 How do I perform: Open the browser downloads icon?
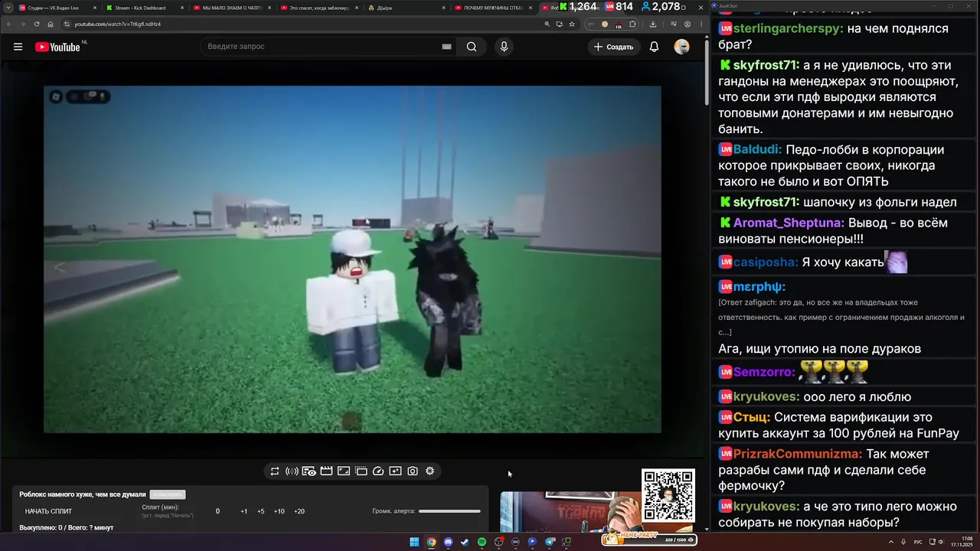653,24
